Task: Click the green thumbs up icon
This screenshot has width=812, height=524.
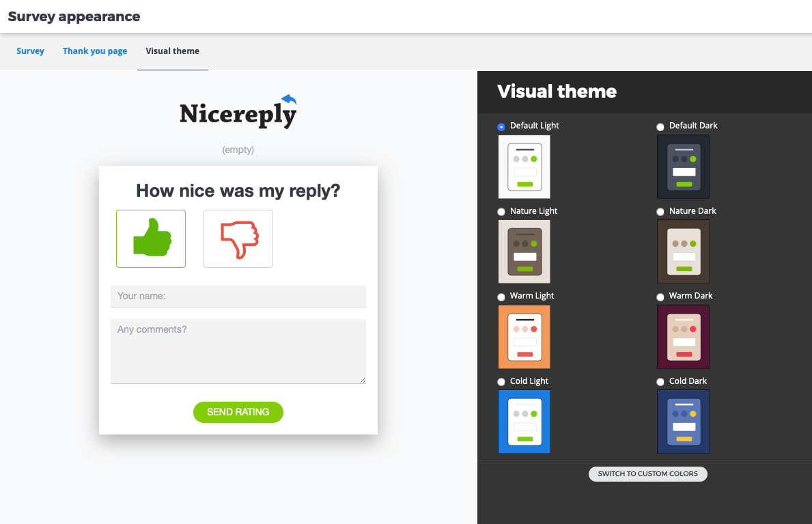Action: (151, 238)
